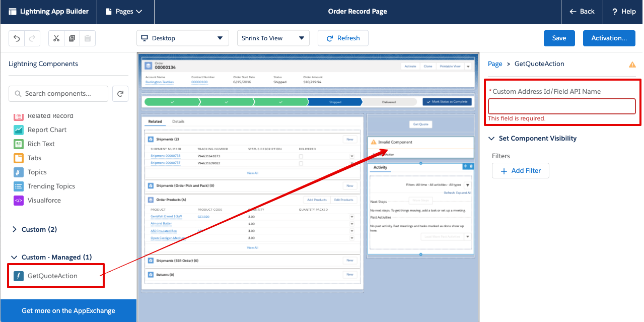Cut the selected component with the scissors icon
Image resolution: width=644 pixels, height=322 pixels.
coord(56,38)
